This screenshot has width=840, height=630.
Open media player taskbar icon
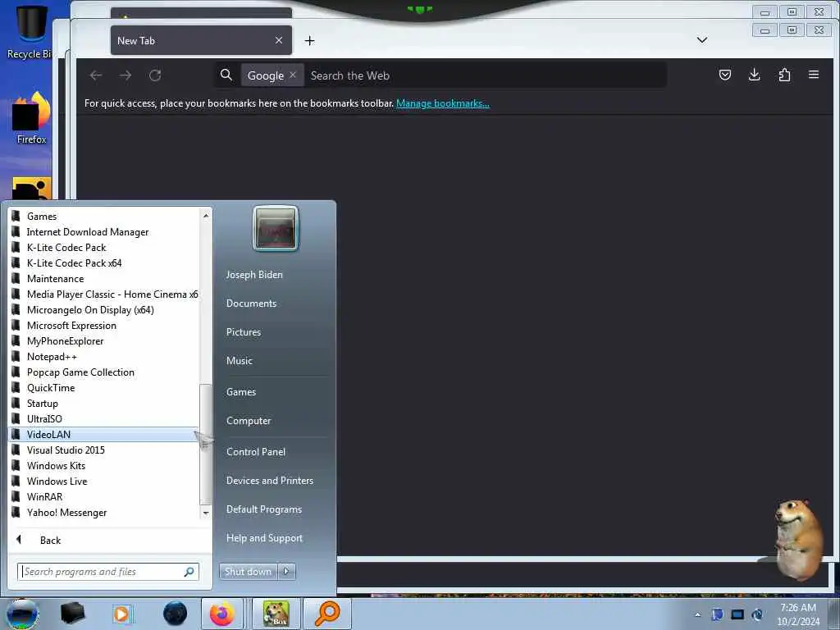click(122, 614)
